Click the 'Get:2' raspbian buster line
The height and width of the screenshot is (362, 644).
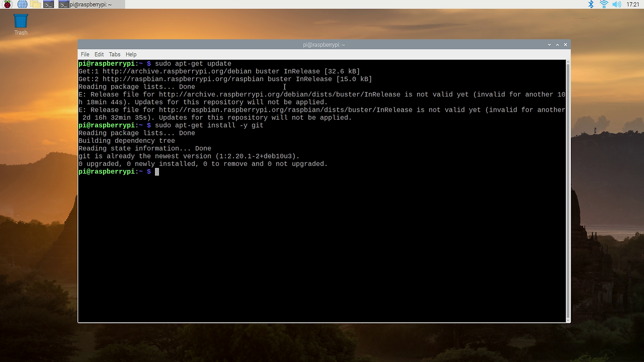click(225, 79)
